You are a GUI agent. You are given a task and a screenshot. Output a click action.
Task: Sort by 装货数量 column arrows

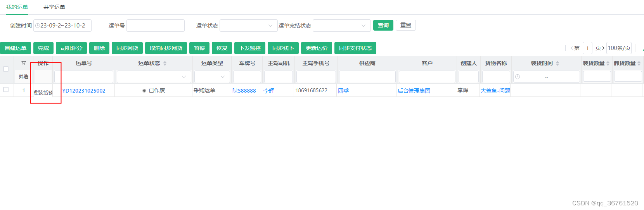[608, 63]
